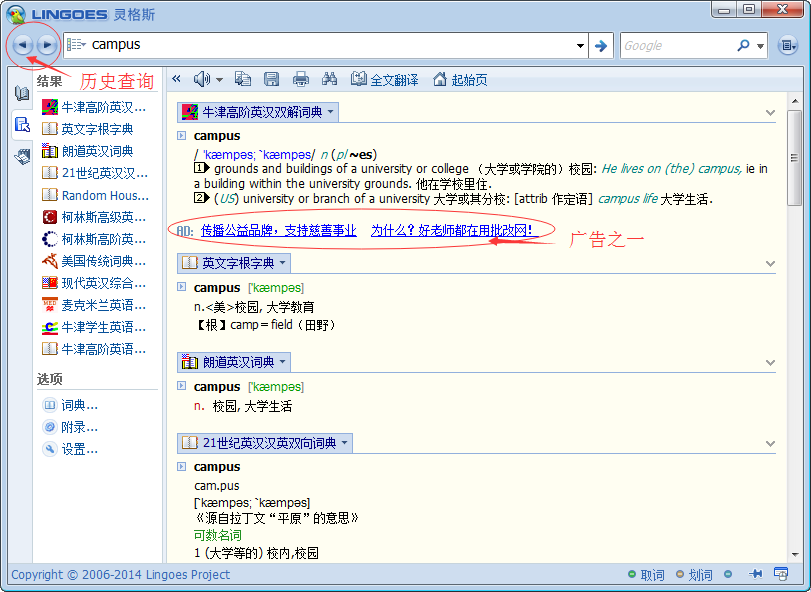The image size is (811, 592).
Task: Click the Lingoes parrot logo in title bar
Action: click(16, 14)
